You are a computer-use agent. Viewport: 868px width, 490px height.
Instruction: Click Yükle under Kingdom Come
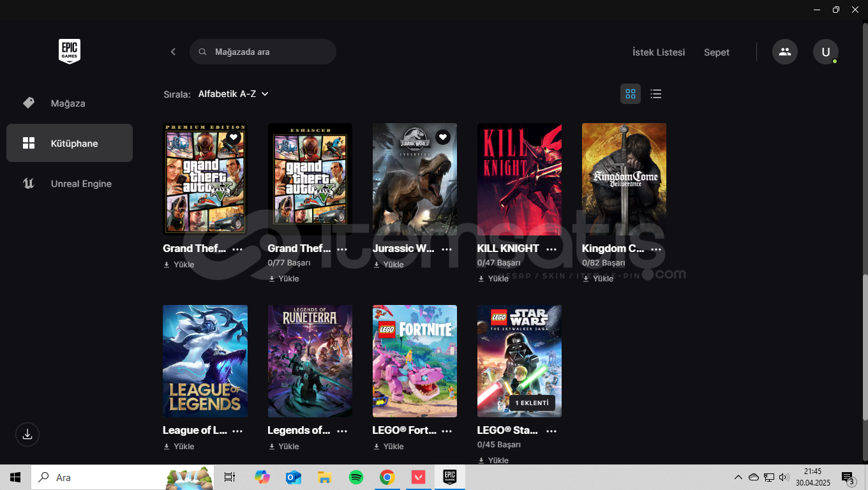click(x=597, y=279)
